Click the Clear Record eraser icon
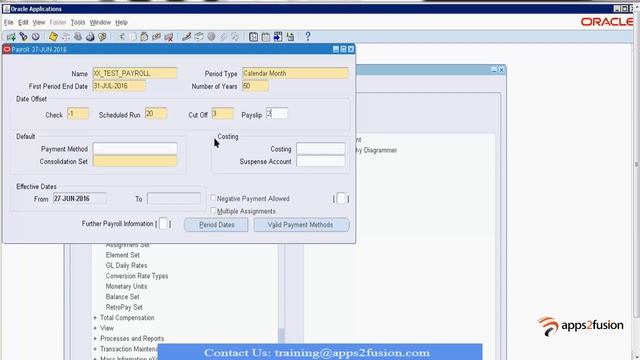Screen dimensions: 640x360 point(156,37)
